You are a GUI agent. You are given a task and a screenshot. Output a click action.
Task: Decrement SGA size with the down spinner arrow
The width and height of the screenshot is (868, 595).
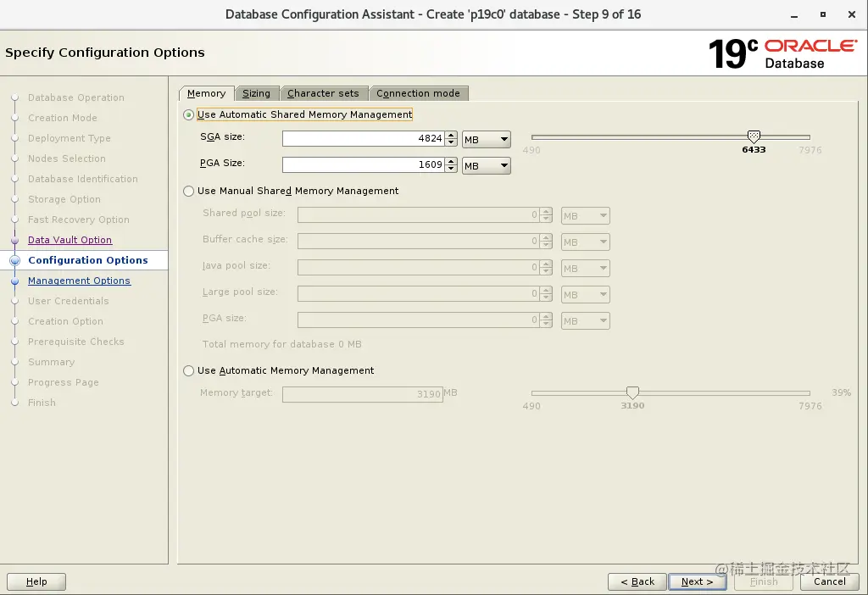pyautogui.click(x=451, y=142)
